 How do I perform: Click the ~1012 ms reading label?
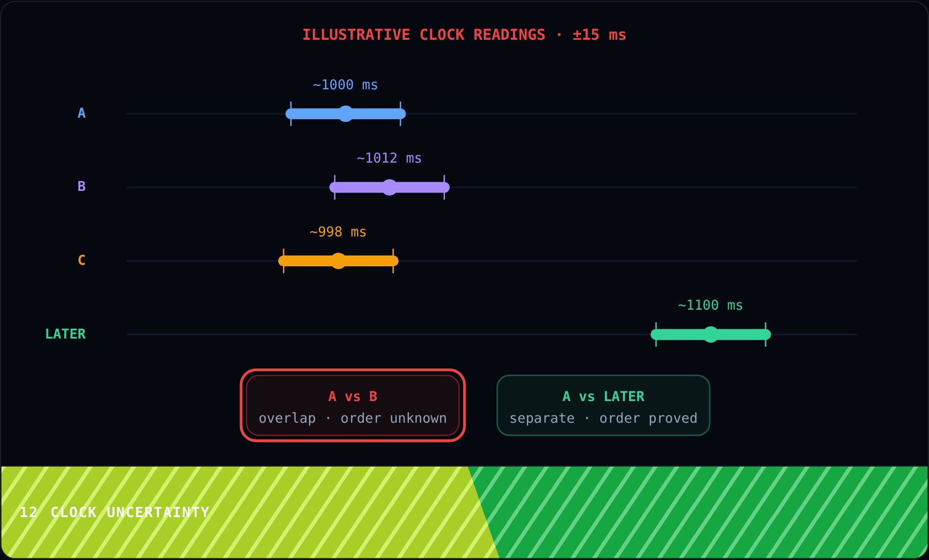click(389, 158)
